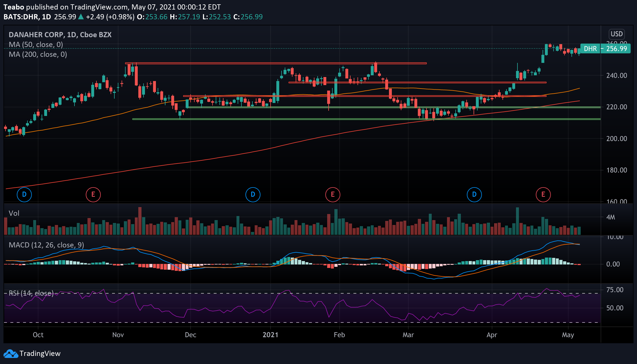Click the Nov label on the time axis

pos(118,335)
